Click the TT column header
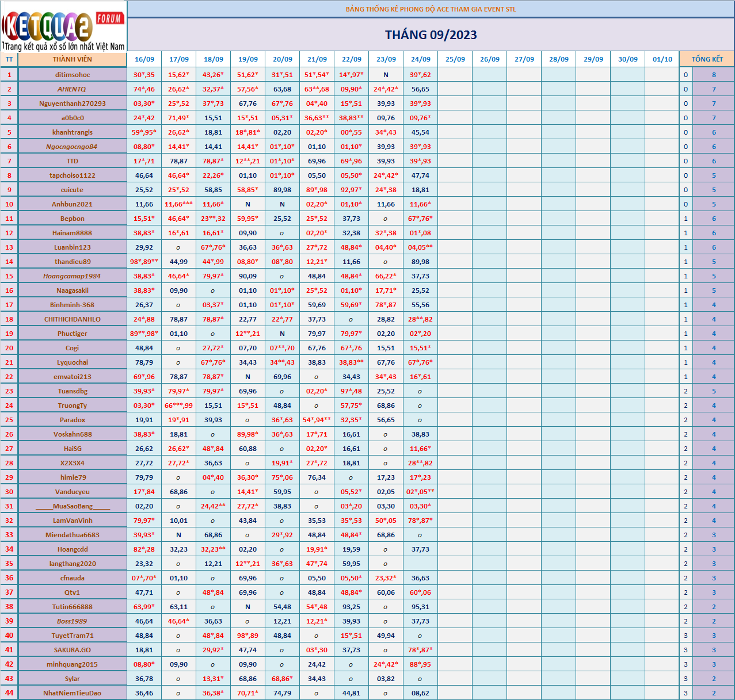The image size is (735, 700). [9, 59]
